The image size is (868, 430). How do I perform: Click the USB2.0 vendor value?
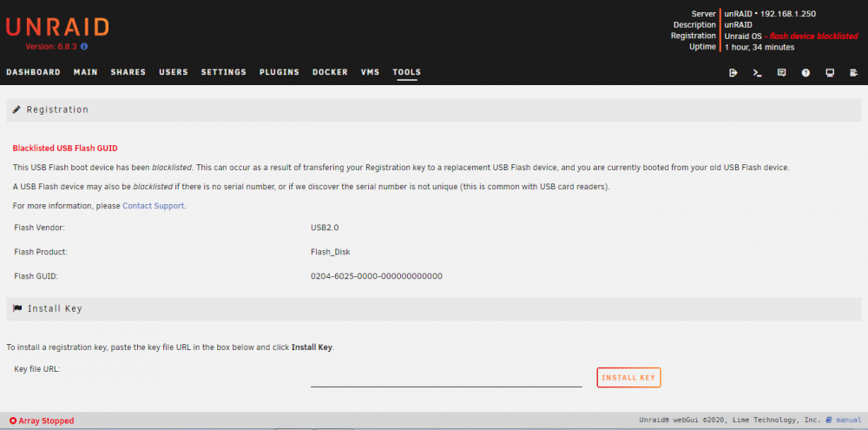coord(325,228)
